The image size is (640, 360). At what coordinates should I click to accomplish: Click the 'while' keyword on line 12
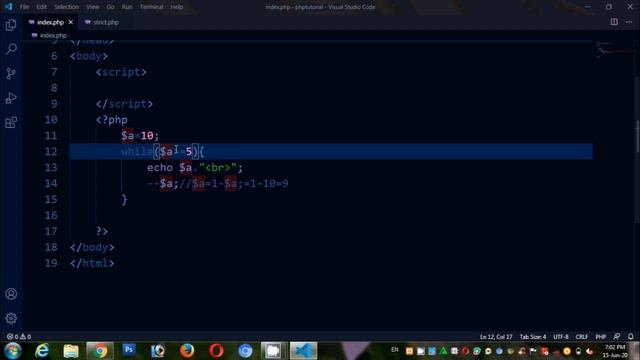click(x=137, y=152)
